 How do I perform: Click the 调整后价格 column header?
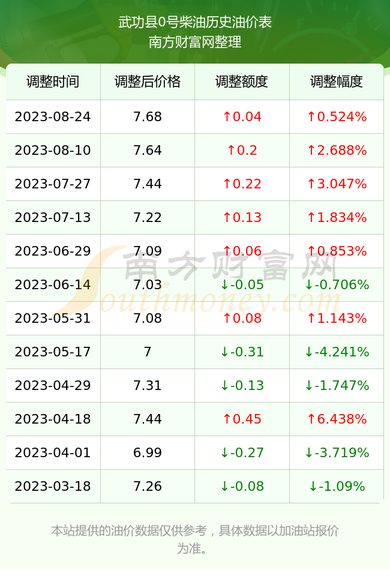(148, 82)
